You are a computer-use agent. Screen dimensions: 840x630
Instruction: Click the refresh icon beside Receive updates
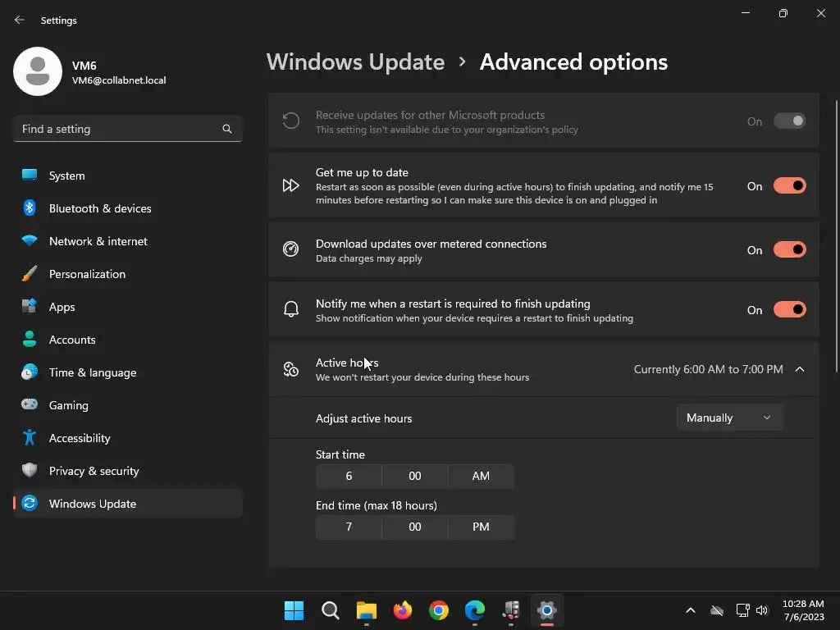[291, 121]
